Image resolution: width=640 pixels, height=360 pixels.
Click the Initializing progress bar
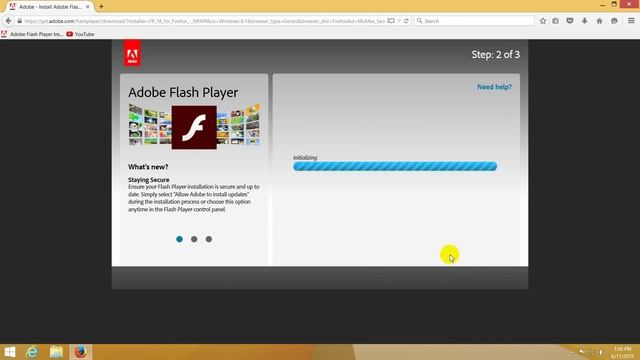tap(395, 166)
